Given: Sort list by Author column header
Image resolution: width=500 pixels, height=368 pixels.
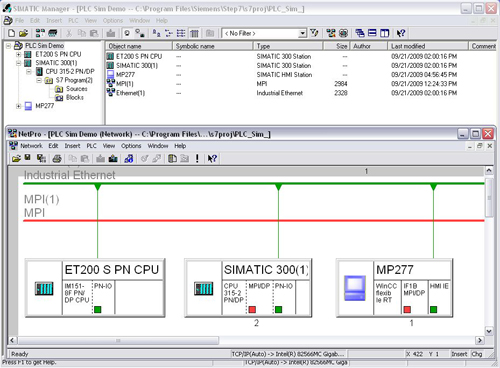Looking at the screenshot, I should (368, 46).
